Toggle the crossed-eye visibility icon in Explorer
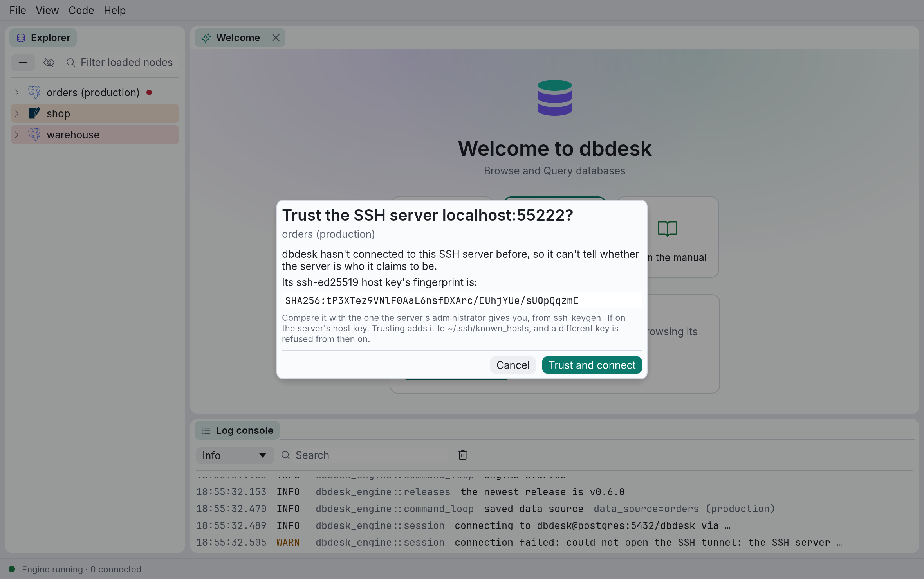924x579 pixels. click(x=49, y=63)
